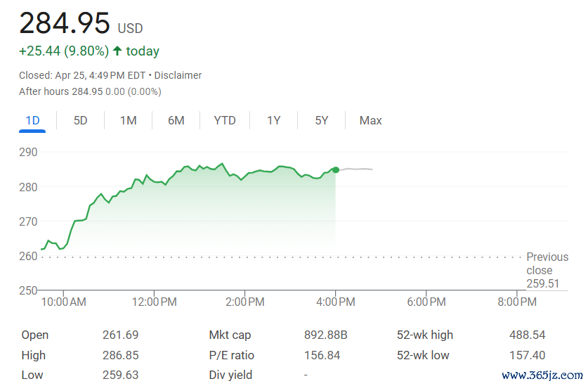Switch to the 1Y range tab
588x386 pixels.
(273, 120)
